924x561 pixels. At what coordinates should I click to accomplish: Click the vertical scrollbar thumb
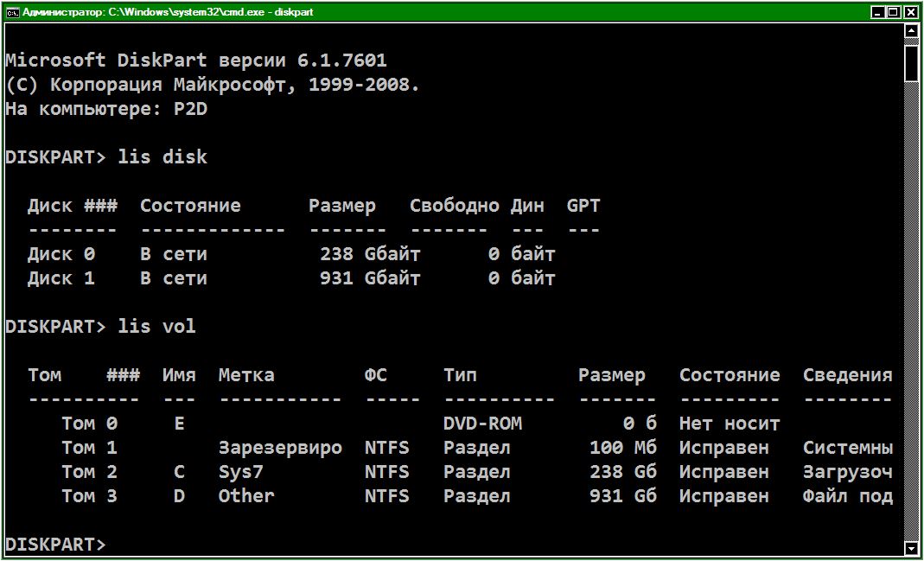tap(911, 62)
